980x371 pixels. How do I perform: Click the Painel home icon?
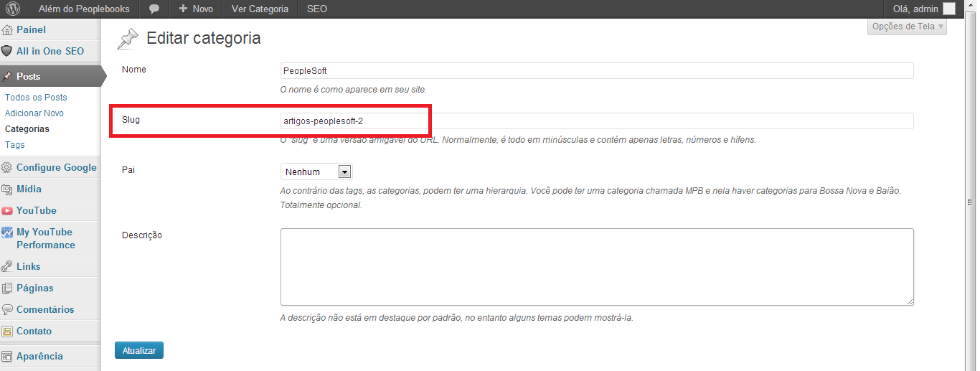pyautogui.click(x=7, y=30)
